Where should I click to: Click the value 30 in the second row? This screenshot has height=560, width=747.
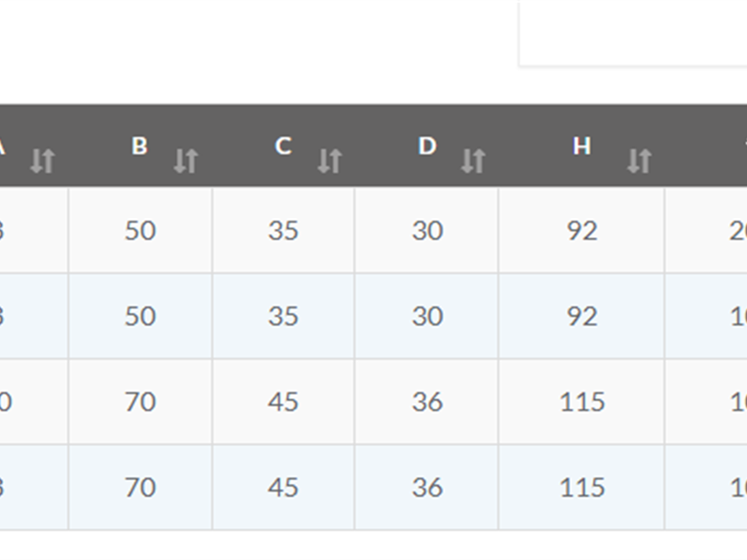[427, 317]
